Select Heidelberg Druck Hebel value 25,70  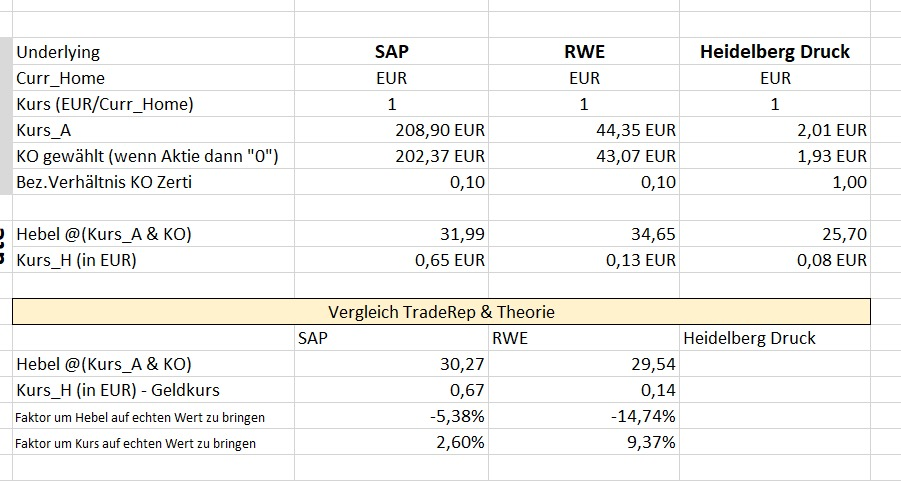click(x=841, y=234)
